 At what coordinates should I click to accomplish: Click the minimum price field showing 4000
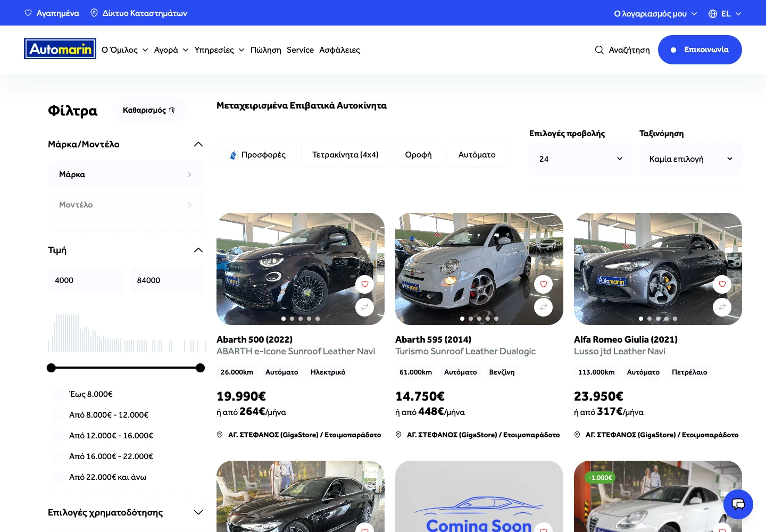coord(85,280)
